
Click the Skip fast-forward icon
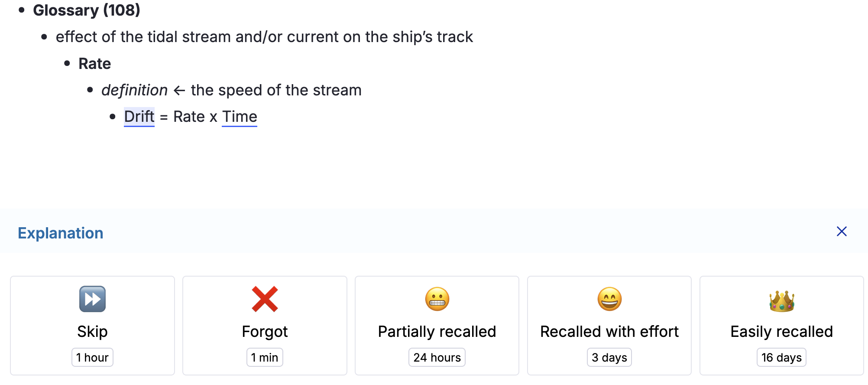coord(92,299)
